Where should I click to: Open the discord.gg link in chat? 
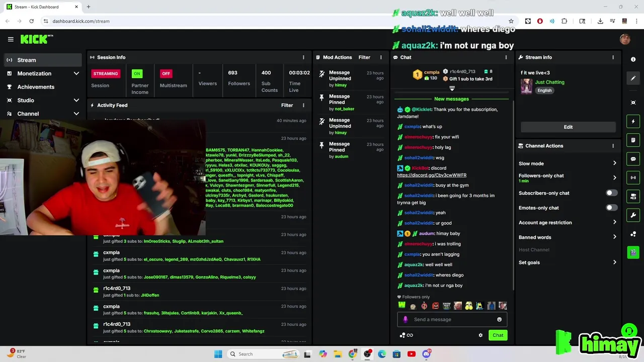click(x=432, y=175)
